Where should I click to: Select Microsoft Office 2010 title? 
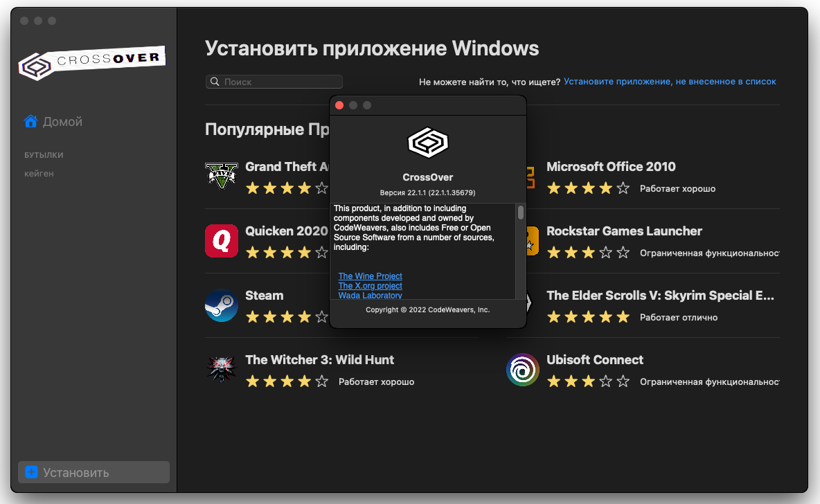point(611,167)
